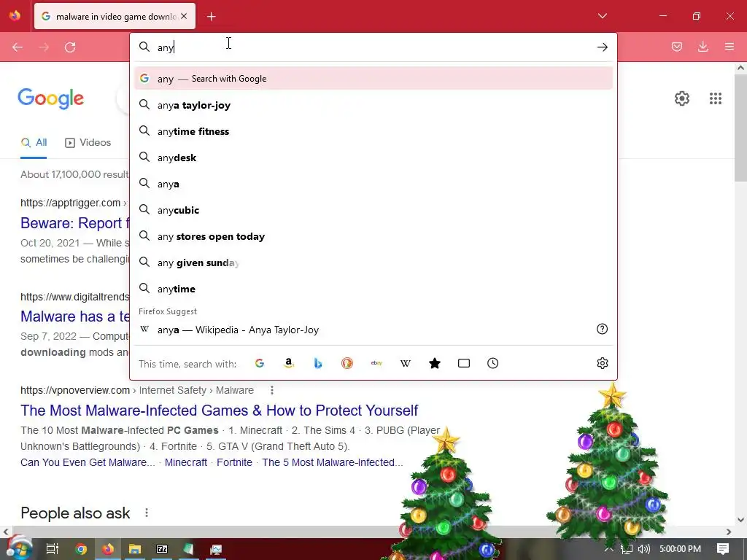Open the Firefox hamburger menu
This screenshot has width=747, height=560.
click(729, 47)
